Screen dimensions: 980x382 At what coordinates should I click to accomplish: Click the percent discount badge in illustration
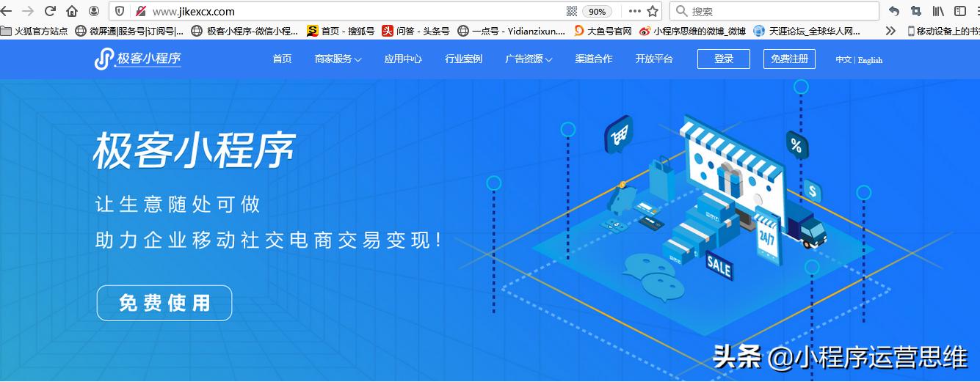click(796, 144)
